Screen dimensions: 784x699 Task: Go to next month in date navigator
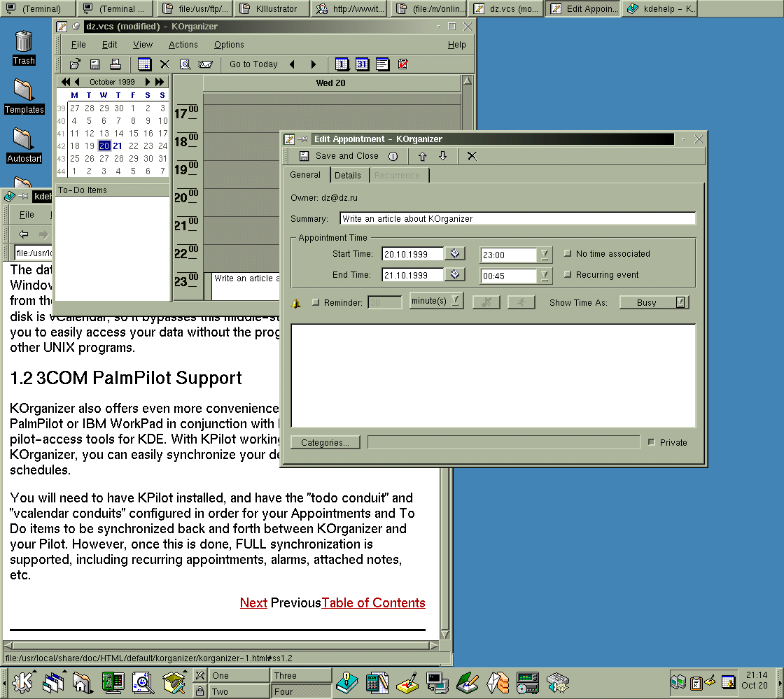tap(148, 81)
